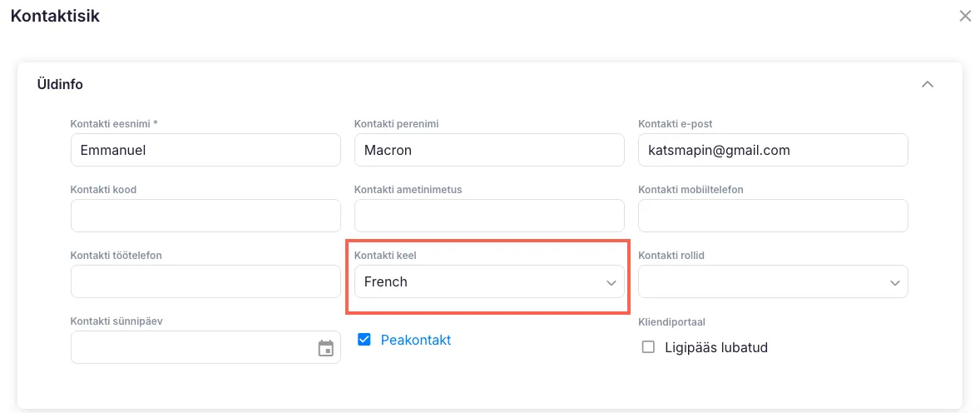Enable the Ligipääs lubatud checkbox

click(648, 347)
